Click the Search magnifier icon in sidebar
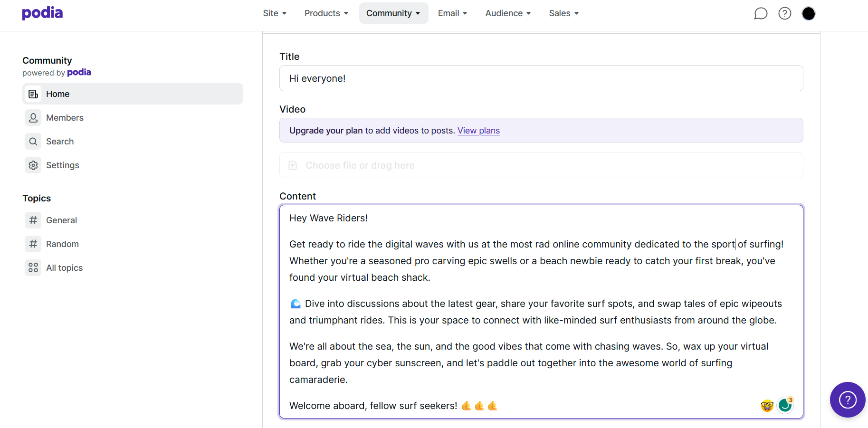The width and height of the screenshot is (868, 428). click(x=33, y=142)
